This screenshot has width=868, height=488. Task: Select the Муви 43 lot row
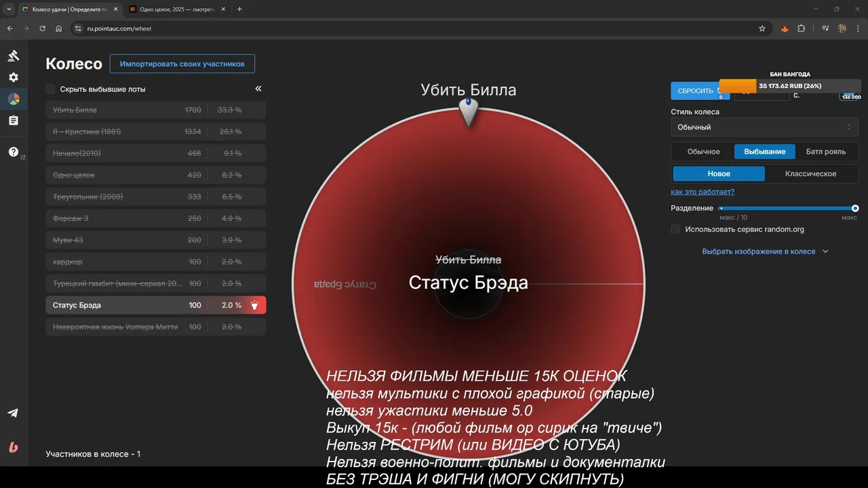click(x=156, y=240)
